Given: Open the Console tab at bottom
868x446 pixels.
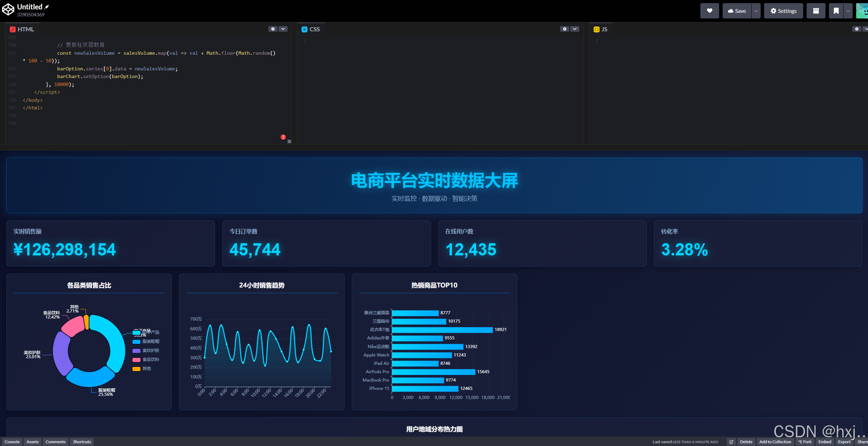Looking at the screenshot, I should click(12, 442).
